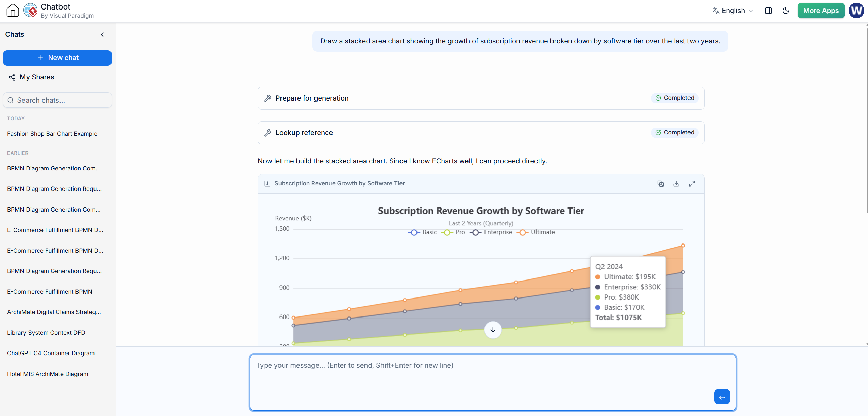Screen dimensions: 868x416
Task: Click Completed badge on Prepare for generation
Action: tap(675, 98)
